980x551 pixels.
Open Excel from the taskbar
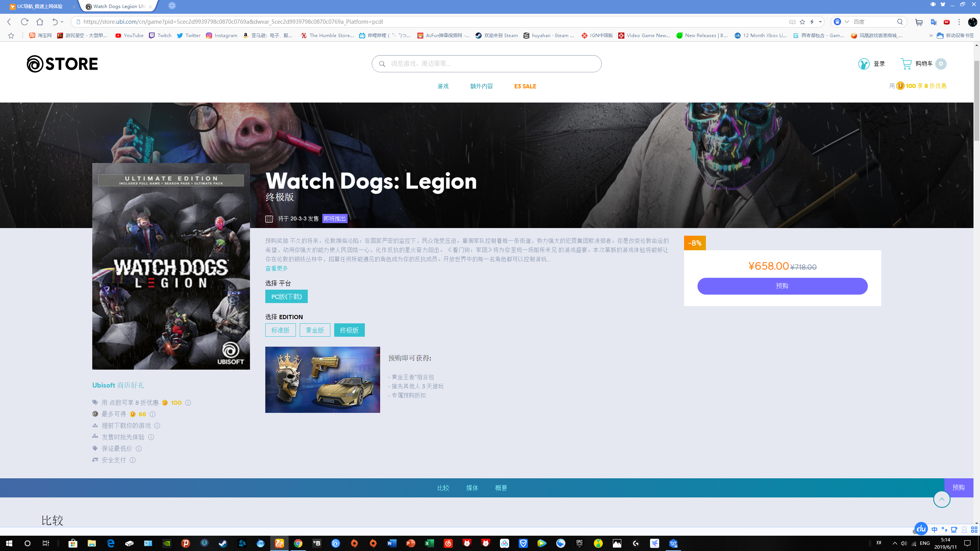click(x=429, y=543)
